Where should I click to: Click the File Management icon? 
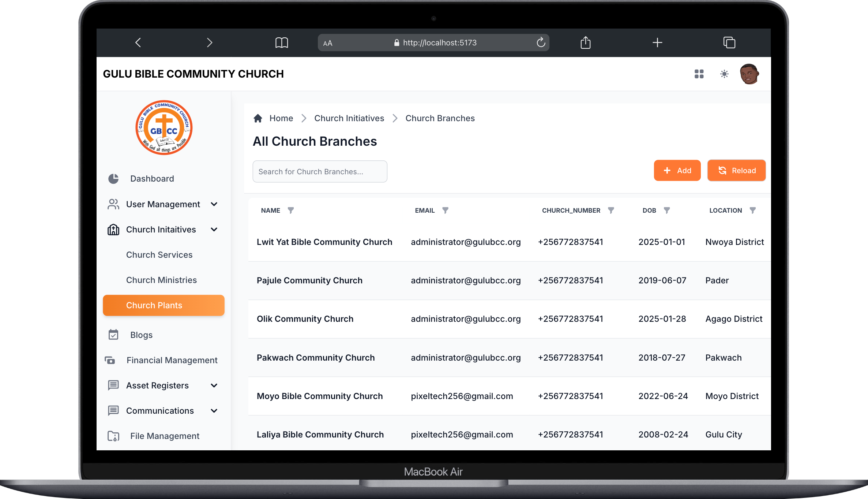pyautogui.click(x=113, y=436)
